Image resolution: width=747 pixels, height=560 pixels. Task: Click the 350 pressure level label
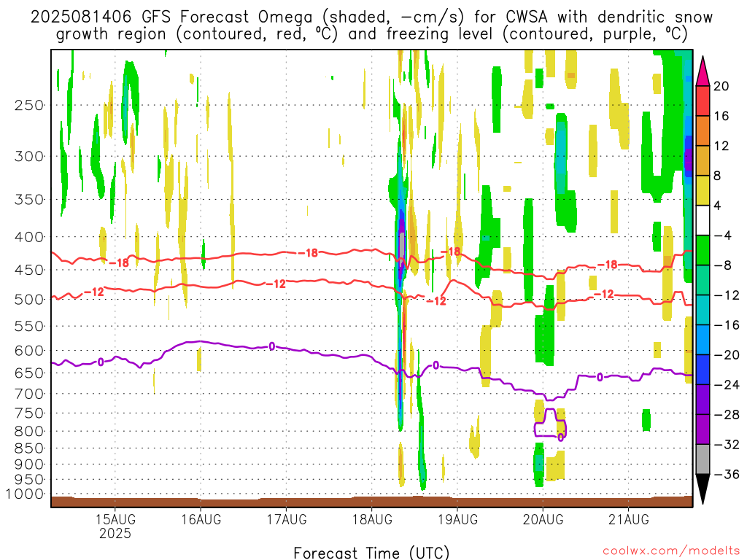[29, 200]
